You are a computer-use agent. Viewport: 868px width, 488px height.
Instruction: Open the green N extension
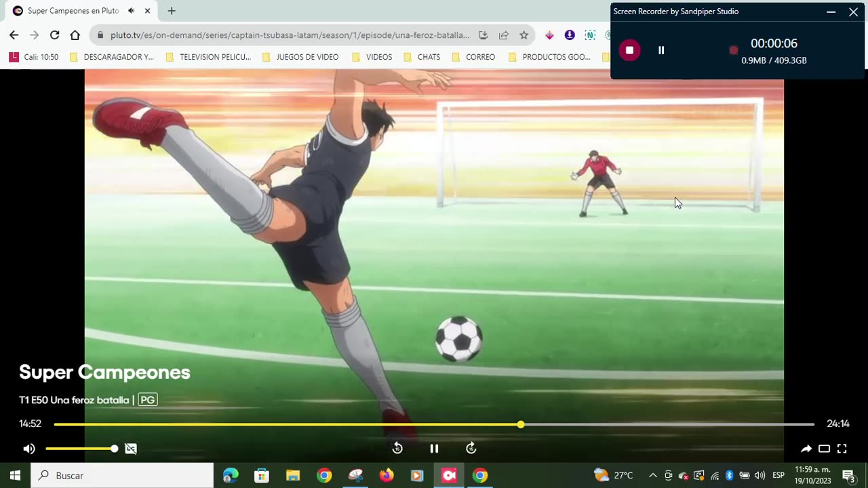pyautogui.click(x=590, y=35)
